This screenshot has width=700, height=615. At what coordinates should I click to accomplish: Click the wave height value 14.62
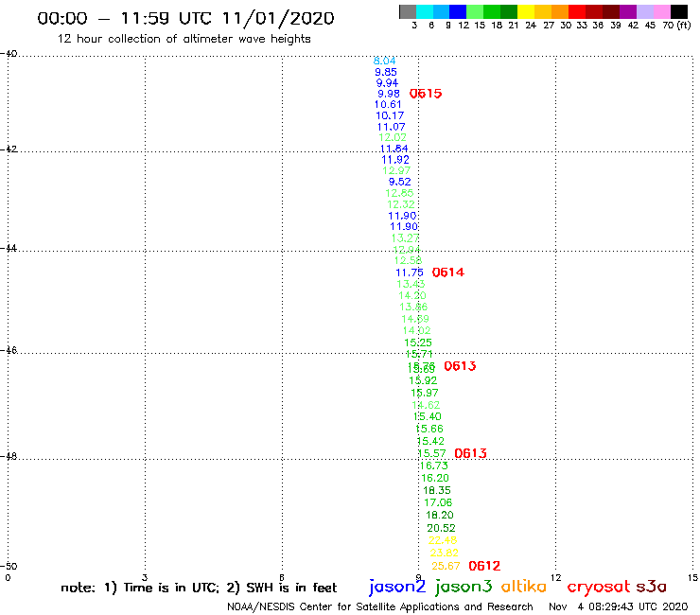(426, 405)
